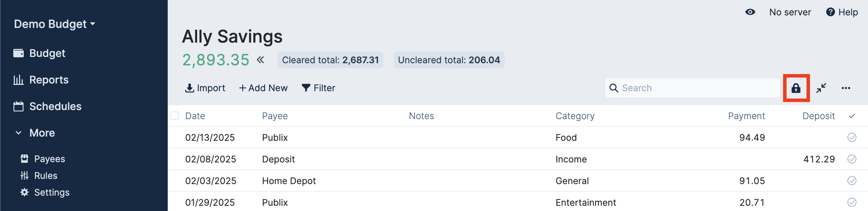The width and height of the screenshot is (868, 211).
Task: Open Settings with the gear icon
Action: pyautogui.click(x=24, y=192)
